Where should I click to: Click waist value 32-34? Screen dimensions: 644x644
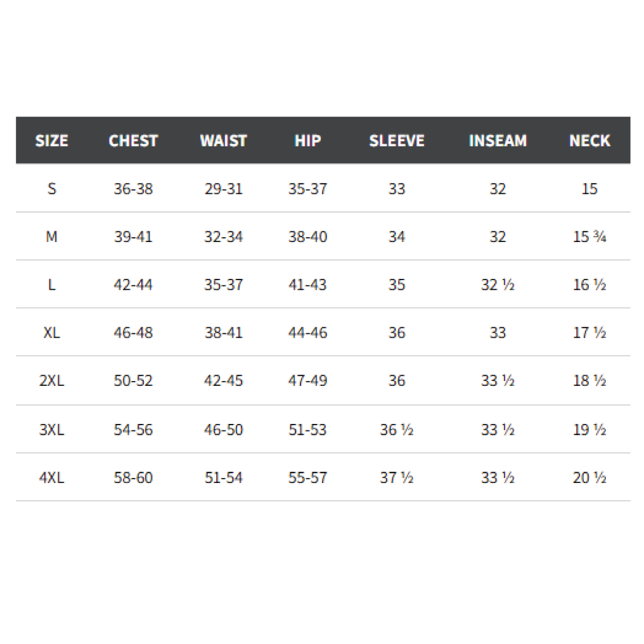click(x=223, y=237)
